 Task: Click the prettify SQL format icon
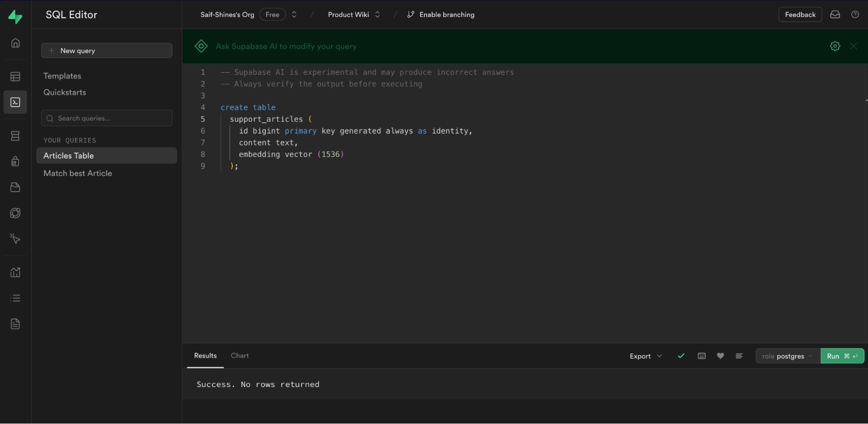tap(739, 356)
